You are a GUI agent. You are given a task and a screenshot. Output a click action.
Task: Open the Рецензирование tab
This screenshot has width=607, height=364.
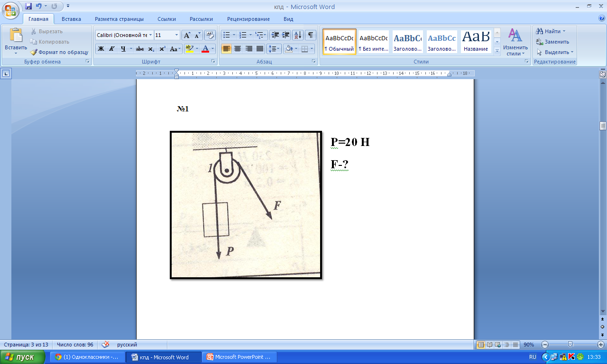[x=248, y=19]
